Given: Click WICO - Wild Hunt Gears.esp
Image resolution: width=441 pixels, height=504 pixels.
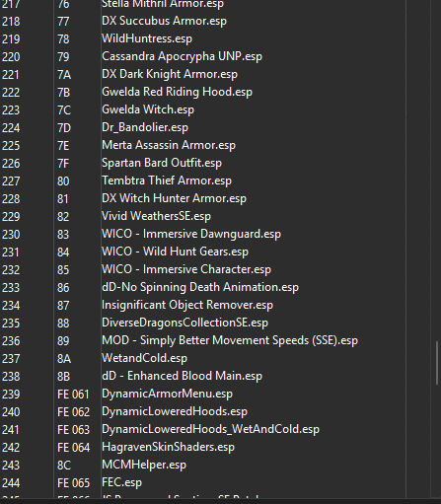Looking at the screenshot, I should (x=175, y=252).
